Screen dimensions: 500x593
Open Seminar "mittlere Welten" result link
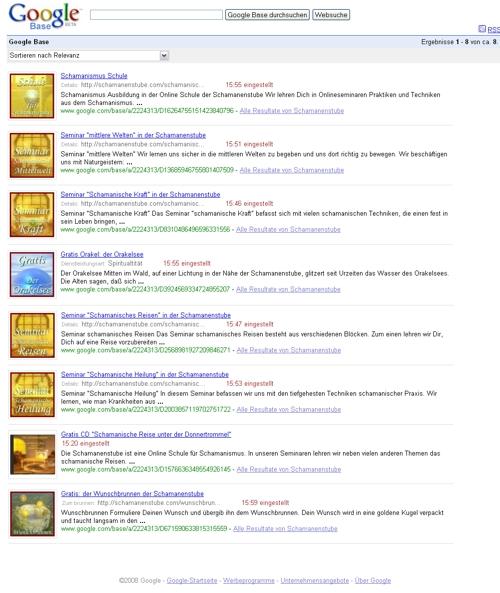133,135
